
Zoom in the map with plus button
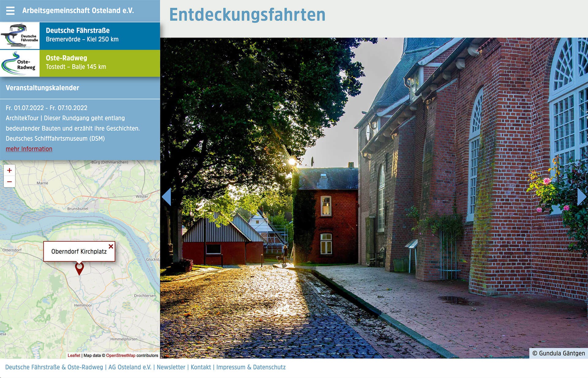point(9,170)
